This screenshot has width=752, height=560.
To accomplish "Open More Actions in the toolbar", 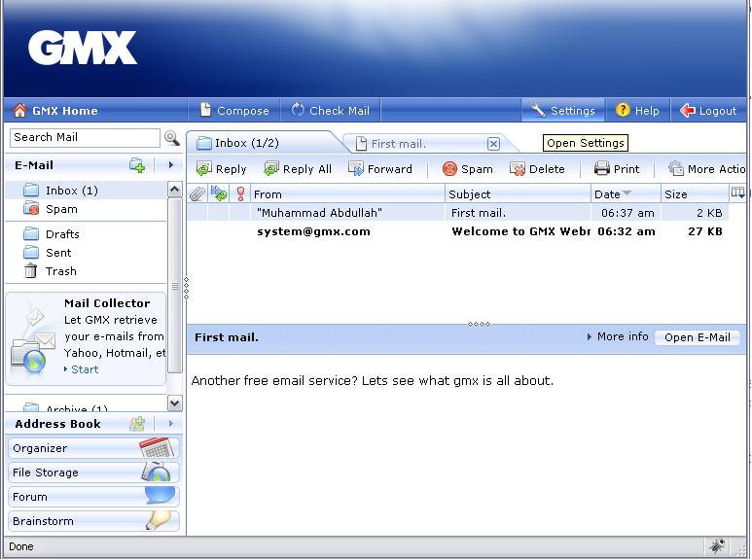I will tap(707, 169).
